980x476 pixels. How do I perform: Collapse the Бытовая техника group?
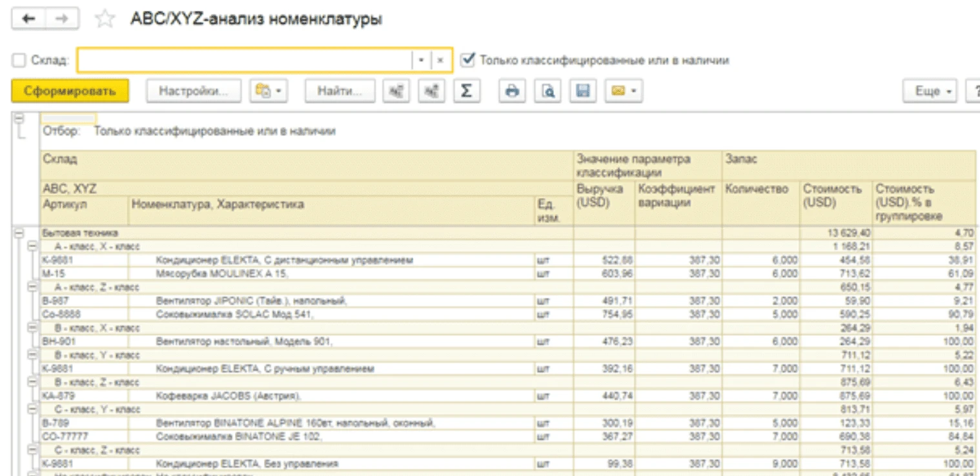coord(18,232)
